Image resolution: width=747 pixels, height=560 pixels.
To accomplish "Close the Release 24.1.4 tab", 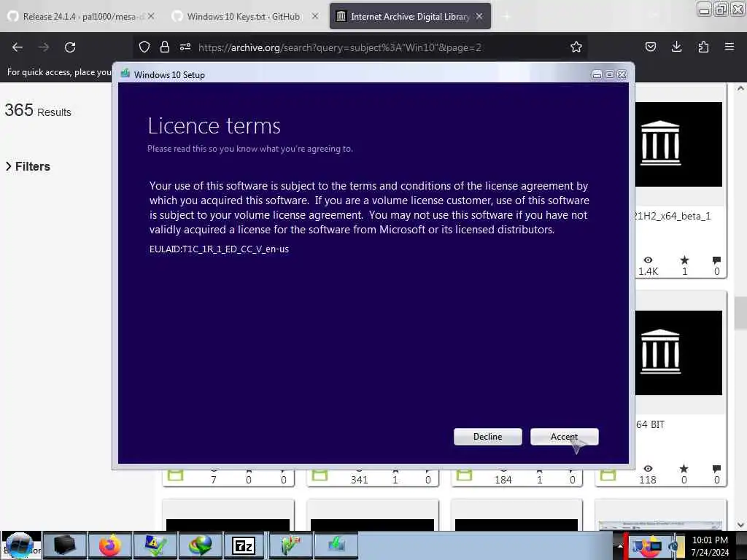I will click(x=151, y=16).
